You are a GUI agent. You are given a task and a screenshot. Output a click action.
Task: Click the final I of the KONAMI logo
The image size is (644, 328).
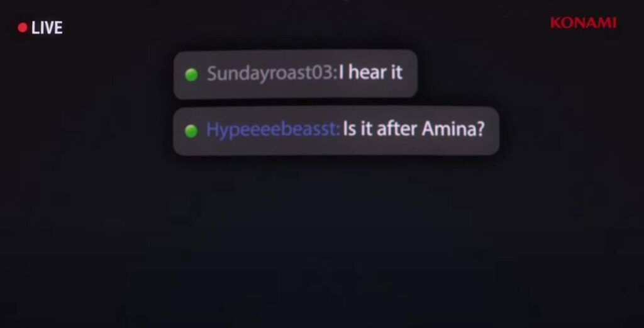click(x=614, y=23)
